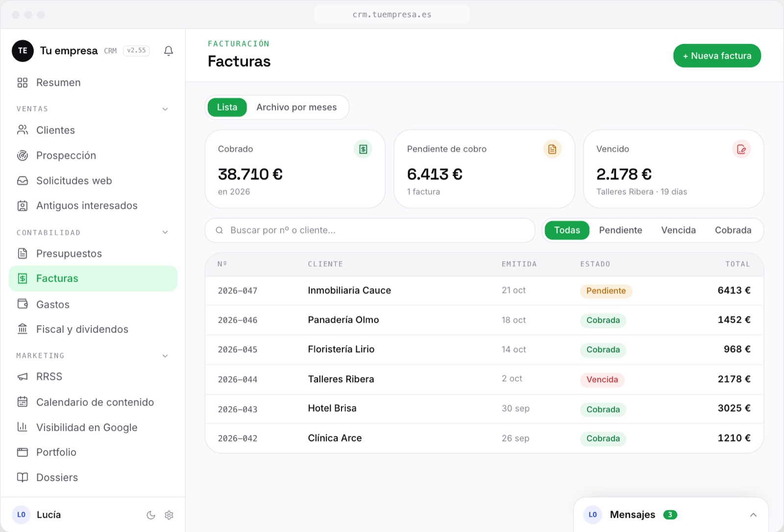
Task: Click the Visibilidad en Google chart icon
Action: 23,427
